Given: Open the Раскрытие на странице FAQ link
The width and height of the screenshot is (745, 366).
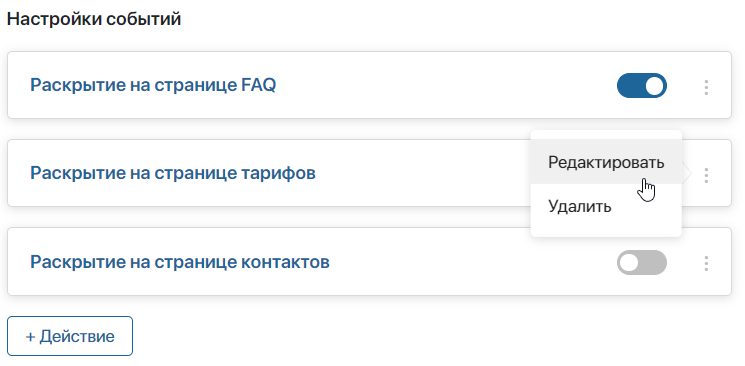Looking at the screenshot, I should [153, 85].
